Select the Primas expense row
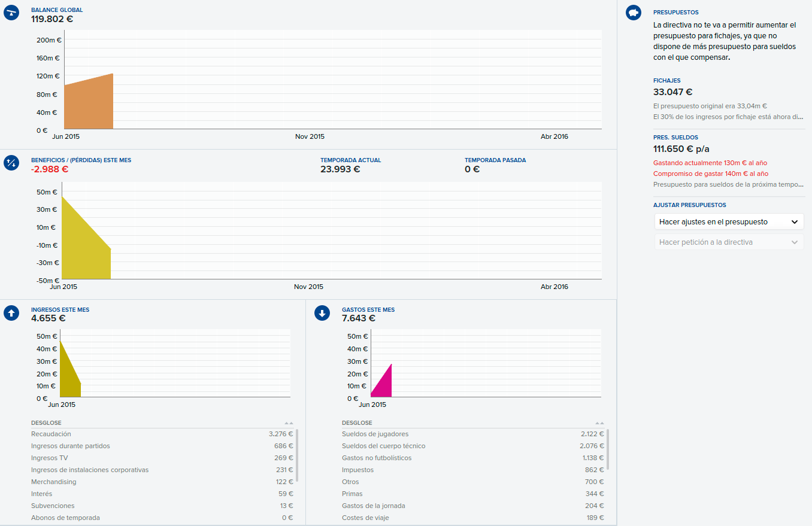 pyautogui.click(x=473, y=494)
